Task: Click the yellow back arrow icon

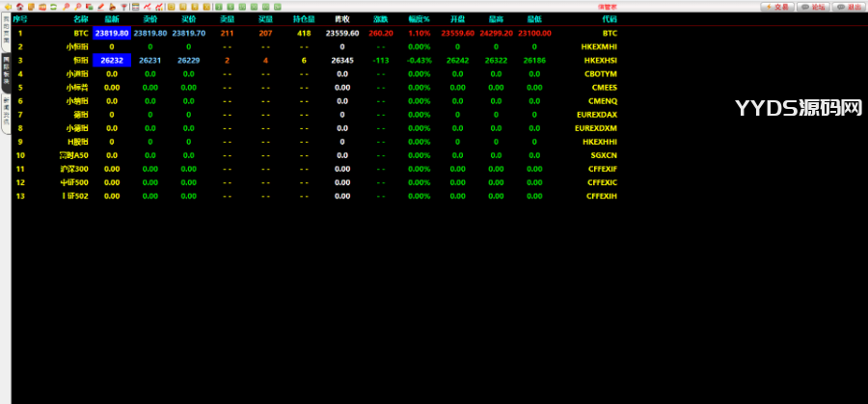Action: 7,7
